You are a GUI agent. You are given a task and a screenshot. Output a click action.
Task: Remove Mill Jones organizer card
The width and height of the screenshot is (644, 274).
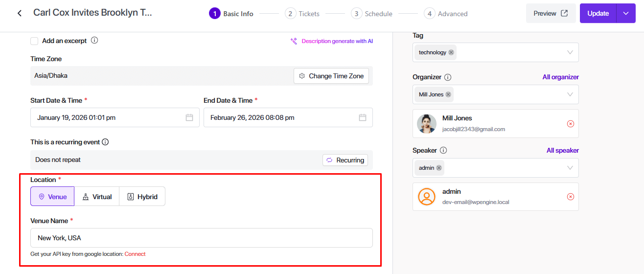tap(570, 124)
